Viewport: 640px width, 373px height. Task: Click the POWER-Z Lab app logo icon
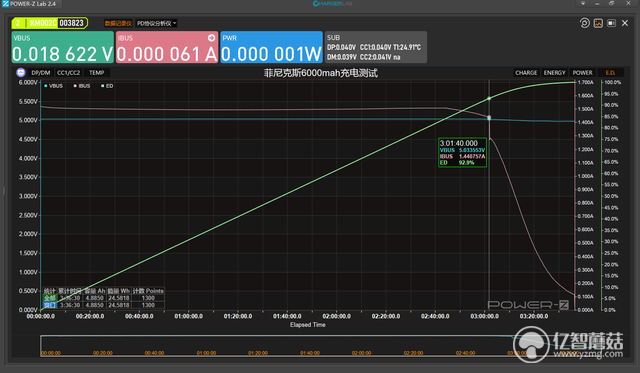tap(5, 4)
